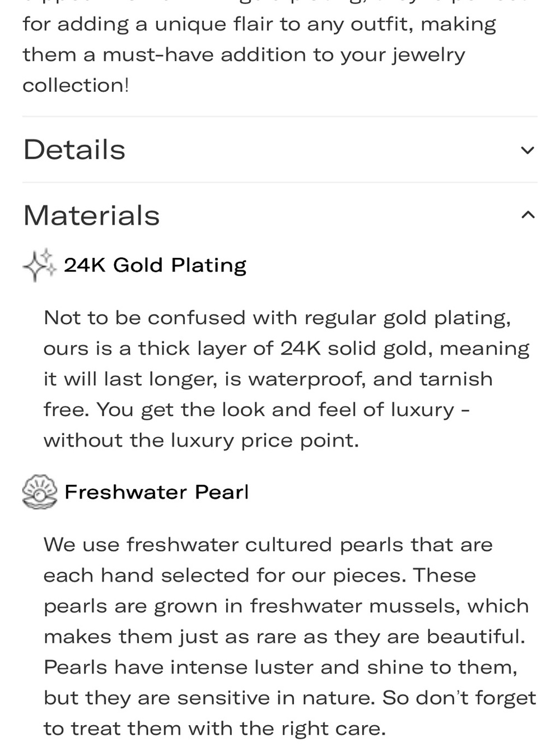Click the 'pearls are grown in freshwater mussels' line
The image size is (560, 747).
[286, 606]
